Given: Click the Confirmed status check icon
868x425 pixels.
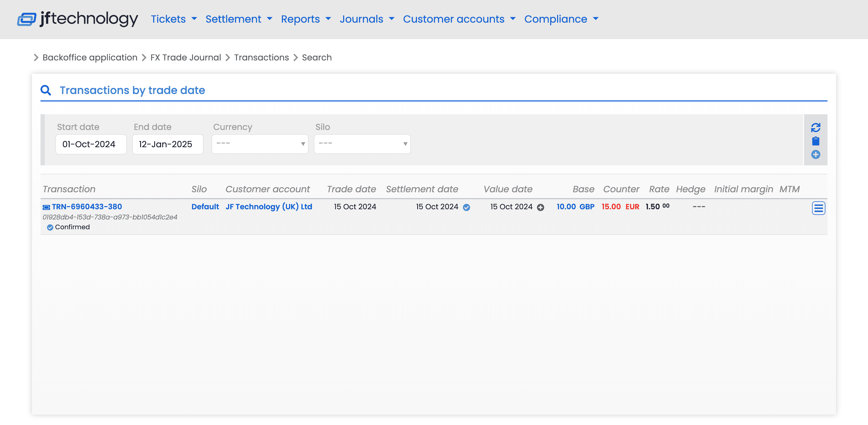Looking at the screenshot, I should pos(50,227).
